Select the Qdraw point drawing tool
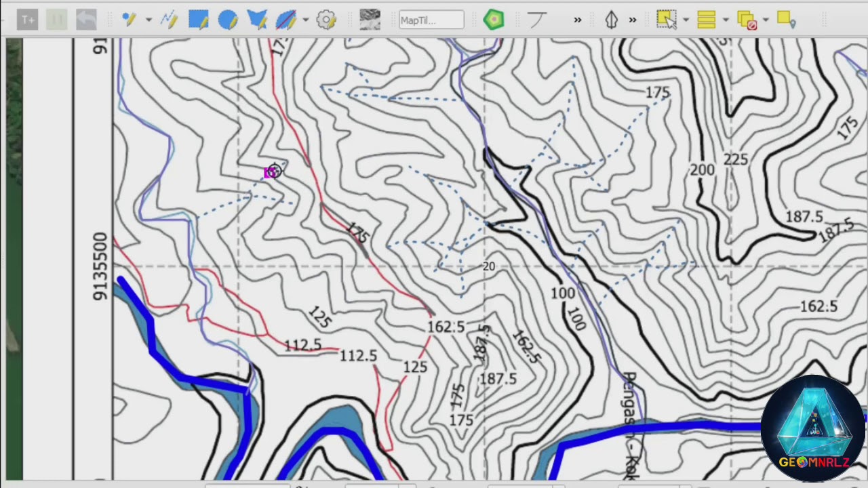This screenshot has height=488, width=868. pyautogui.click(x=129, y=20)
